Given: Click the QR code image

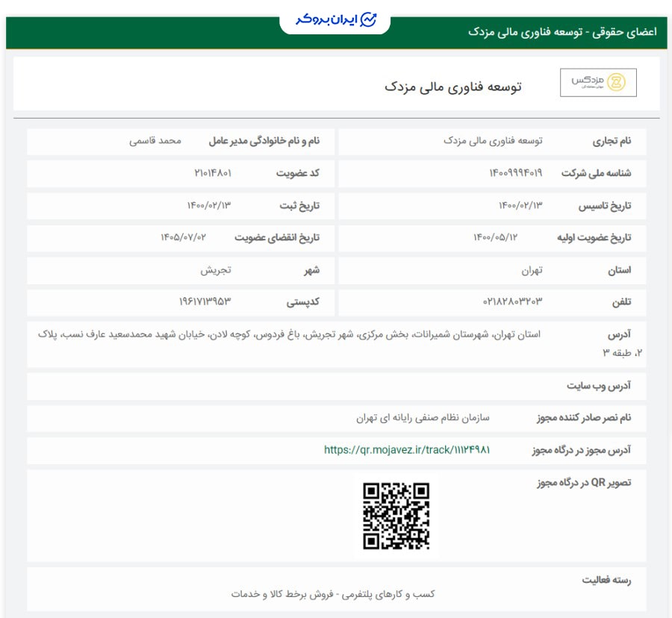Looking at the screenshot, I should [x=396, y=516].
